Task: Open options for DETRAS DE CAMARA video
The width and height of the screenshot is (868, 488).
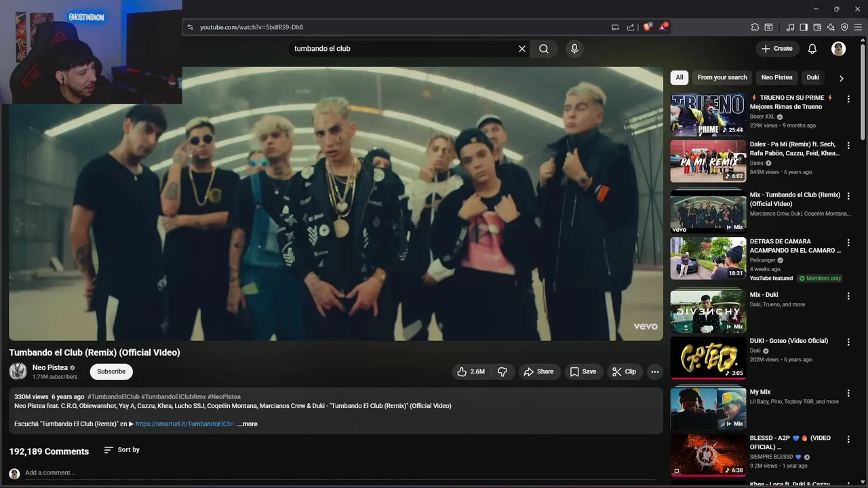Action: click(848, 243)
